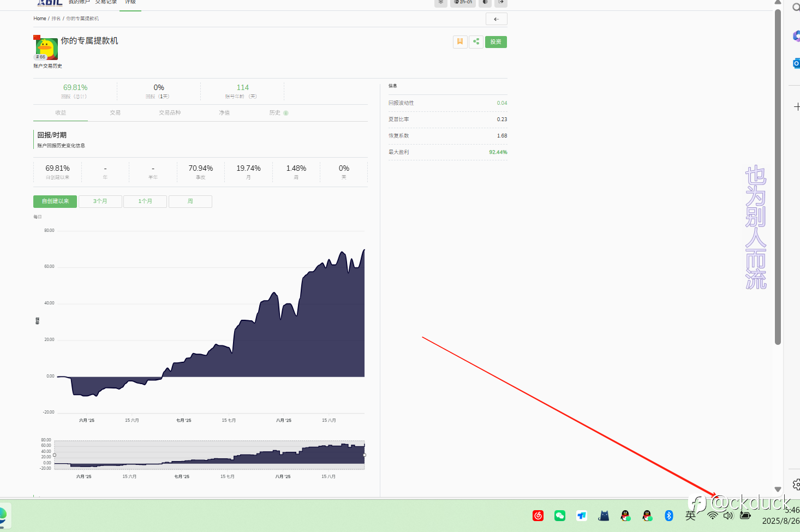The image size is (800, 532).
Task: Switch to the 历史 tab
Action: (x=278, y=113)
